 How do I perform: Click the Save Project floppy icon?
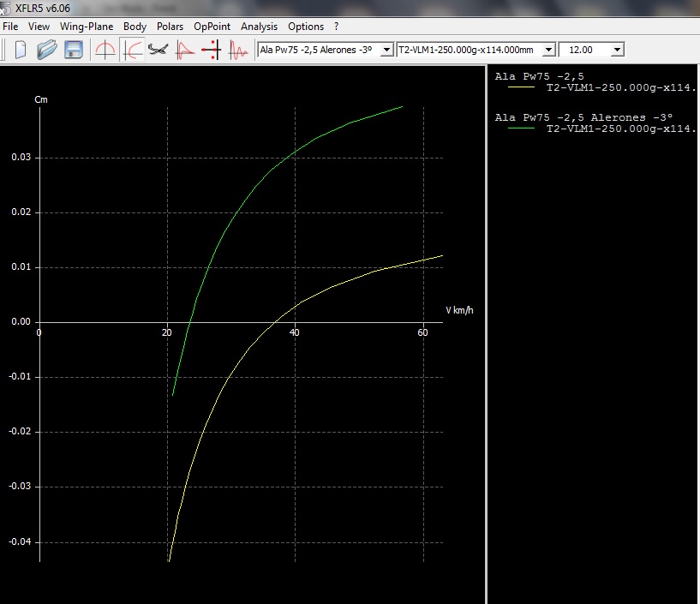(x=74, y=50)
